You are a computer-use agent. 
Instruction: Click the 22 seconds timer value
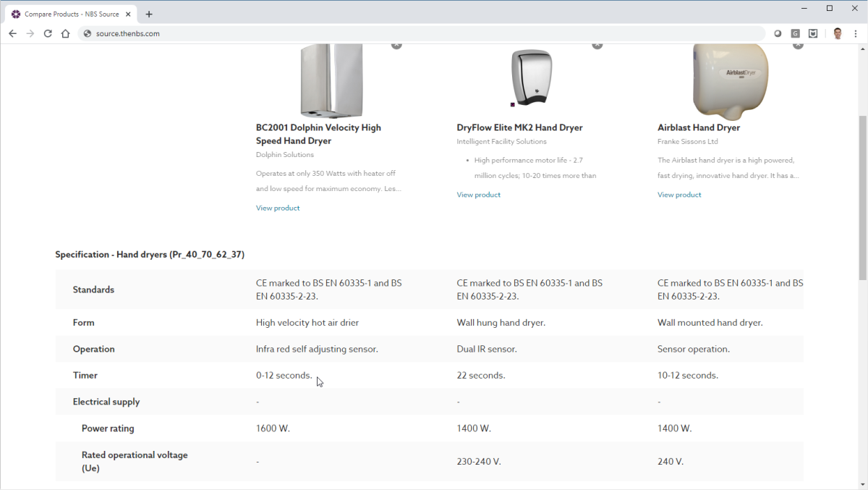point(481,376)
